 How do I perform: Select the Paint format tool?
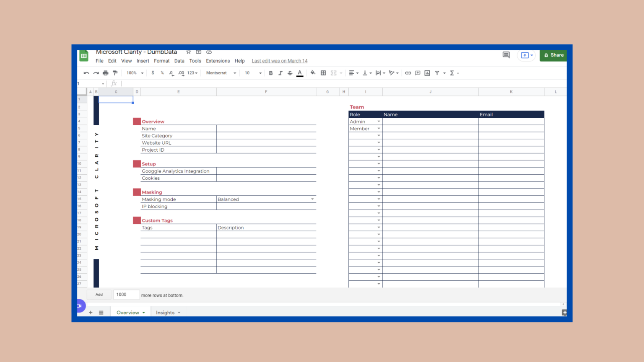coord(115,73)
